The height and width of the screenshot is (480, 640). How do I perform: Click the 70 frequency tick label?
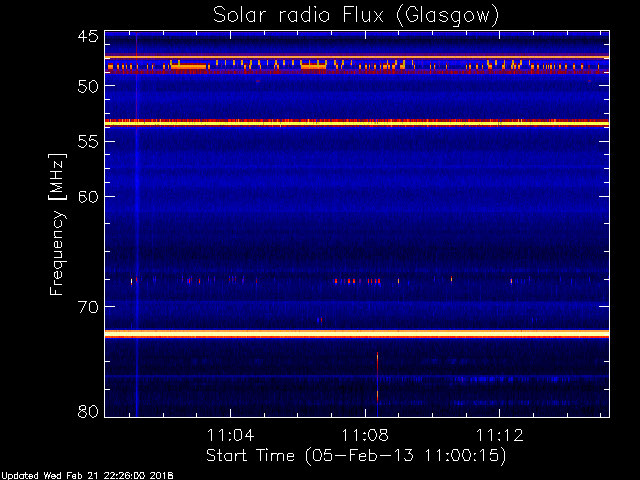coord(88,307)
